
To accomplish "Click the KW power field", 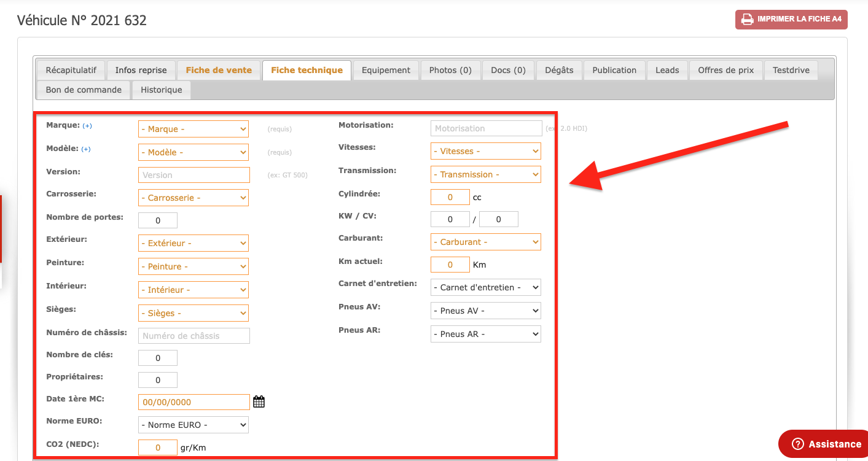I will 450,219.
